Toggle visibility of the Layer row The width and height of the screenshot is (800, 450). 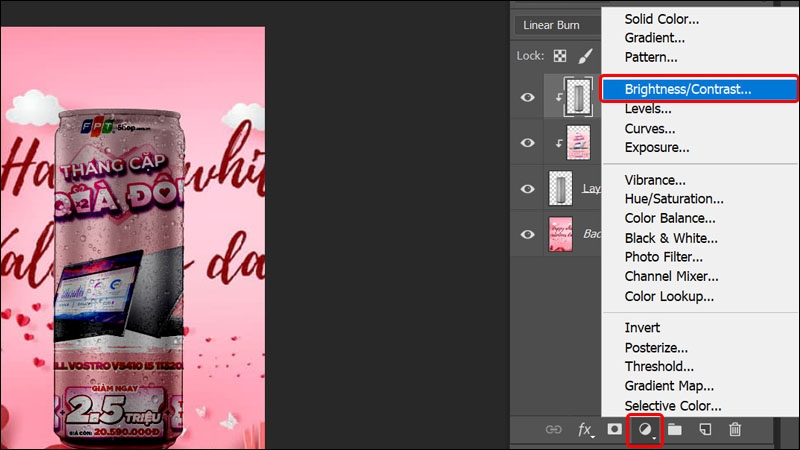click(x=528, y=189)
